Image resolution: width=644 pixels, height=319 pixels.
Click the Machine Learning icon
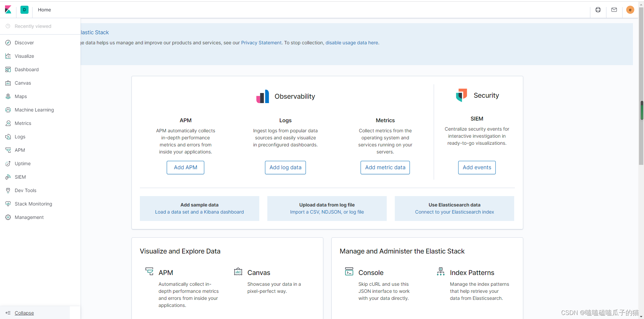pos(8,110)
